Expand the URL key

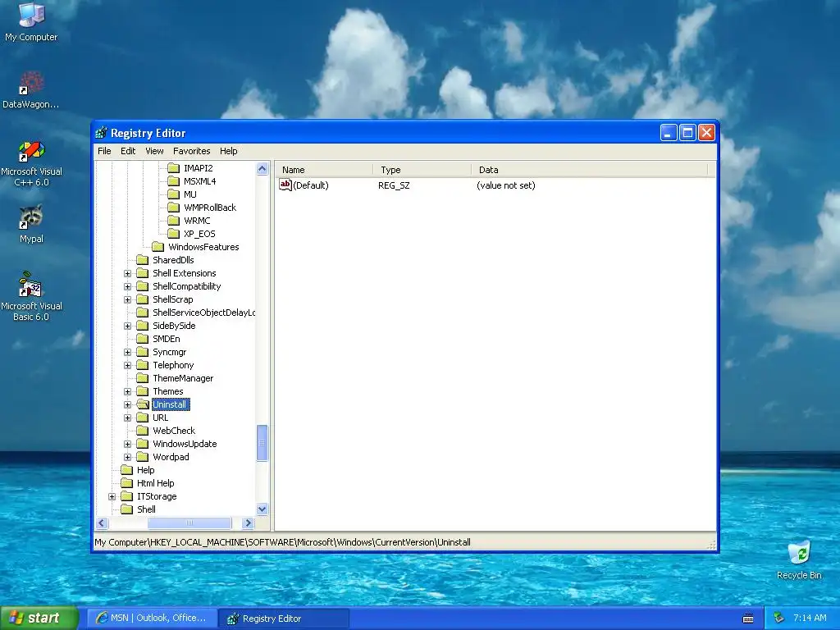[x=127, y=418]
